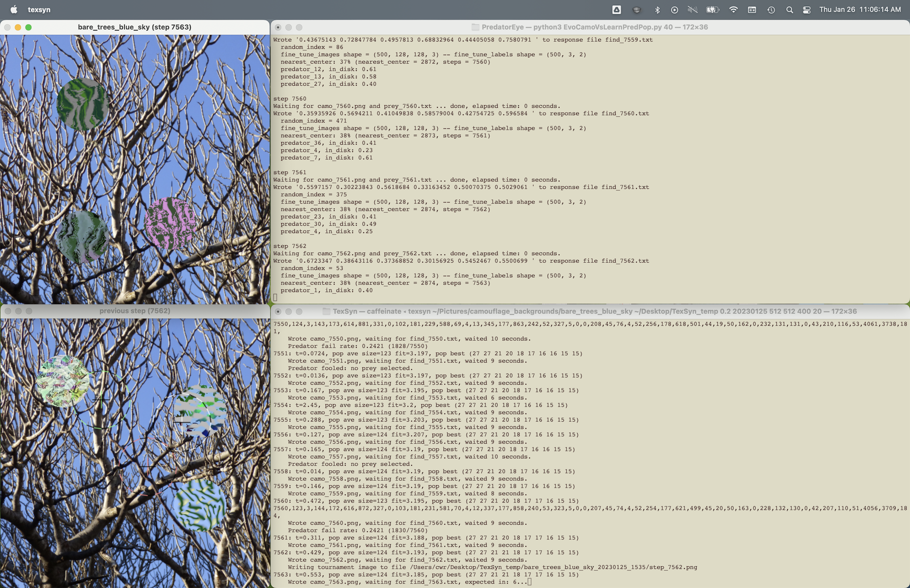Click the 'step 7562' line in PredatorEye terminal
Image resolution: width=910 pixels, height=588 pixels.
click(x=290, y=246)
